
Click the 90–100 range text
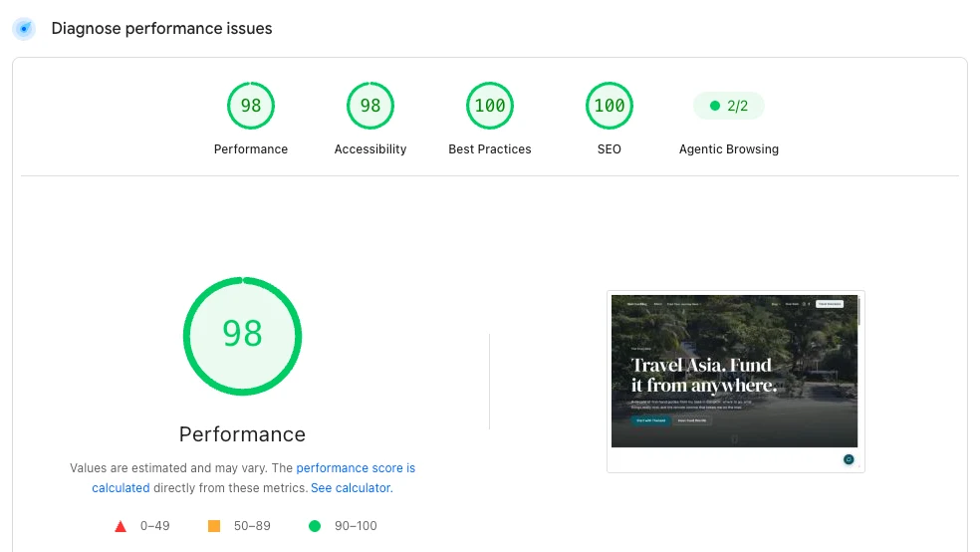pyautogui.click(x=356, y=526)
